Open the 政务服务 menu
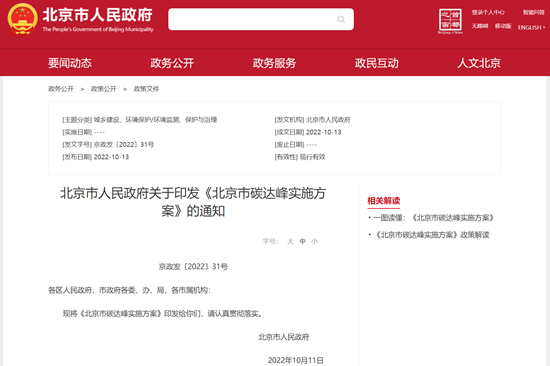 point(274,63)
